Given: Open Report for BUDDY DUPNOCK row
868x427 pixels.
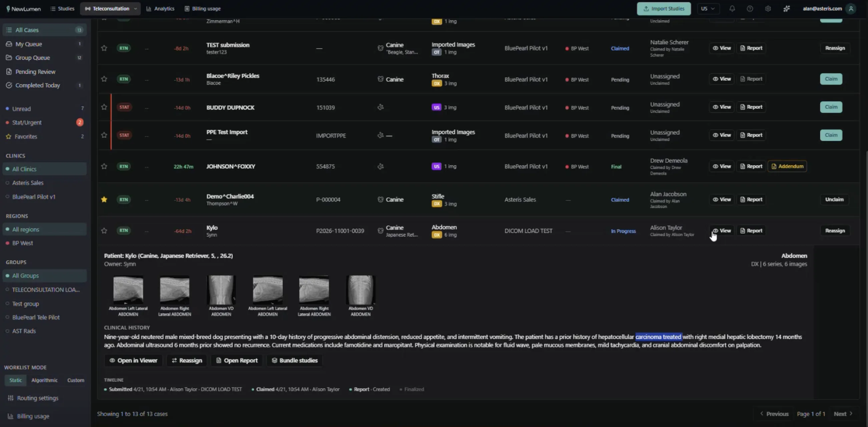Looking at the screenshot, I should pyautogui.click(x=751, y=107).
